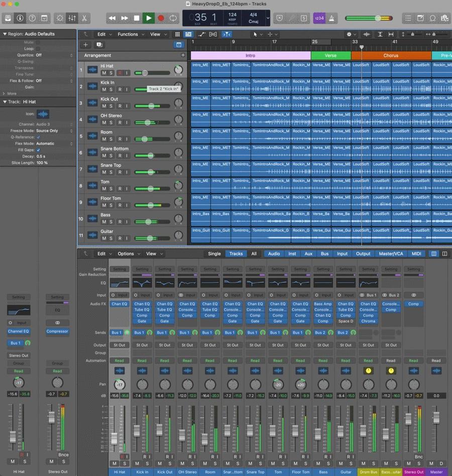Expand the More section in Region inspector
Screen dimensions: 452x476
point(10,93)
